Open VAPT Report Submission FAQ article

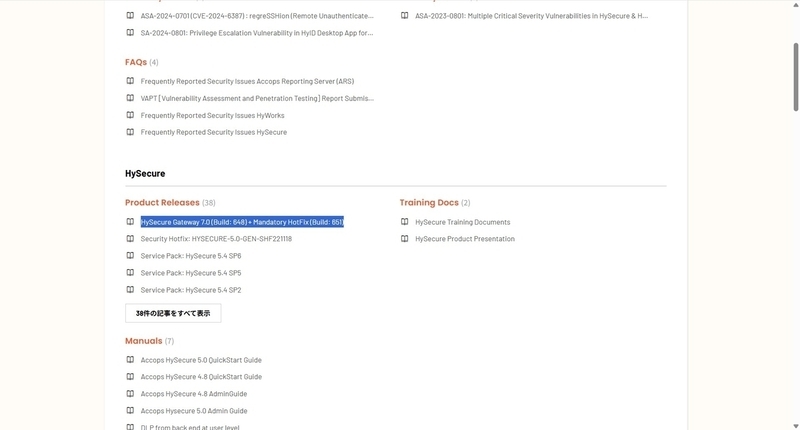pos(257,98)
